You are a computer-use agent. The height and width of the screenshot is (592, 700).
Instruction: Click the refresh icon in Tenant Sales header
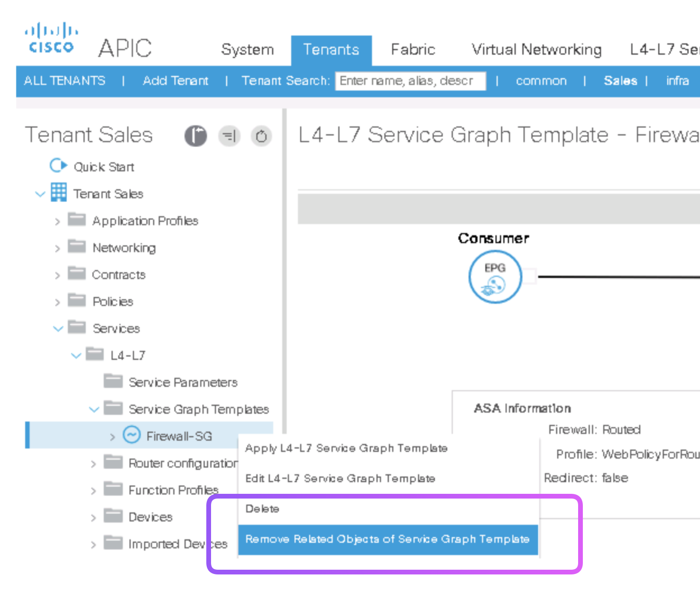[x=261, y=137]
